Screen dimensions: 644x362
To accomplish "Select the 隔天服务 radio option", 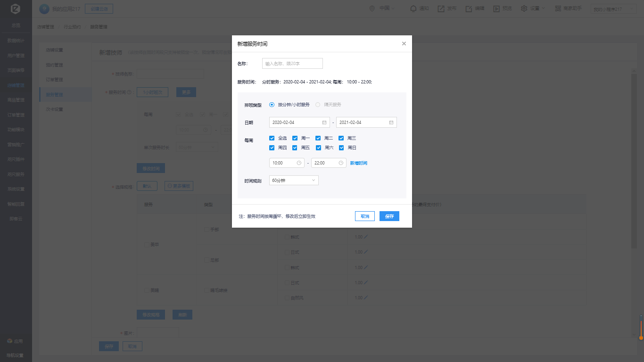I will tap(317, 105).
